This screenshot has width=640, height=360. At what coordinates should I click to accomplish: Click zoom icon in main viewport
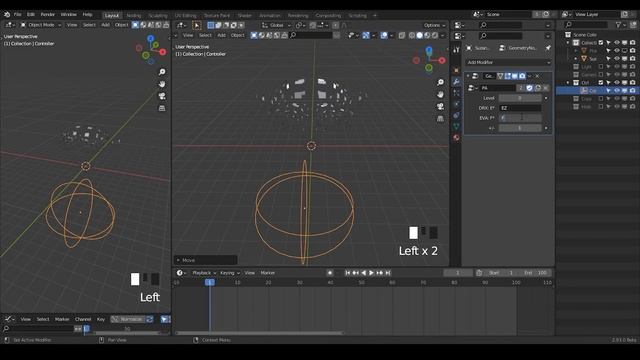440,82
